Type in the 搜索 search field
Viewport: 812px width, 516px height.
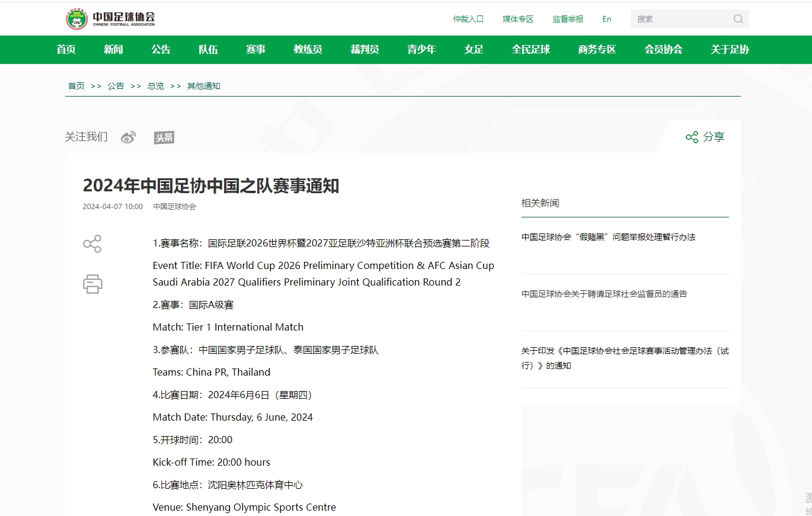point(682,19)
